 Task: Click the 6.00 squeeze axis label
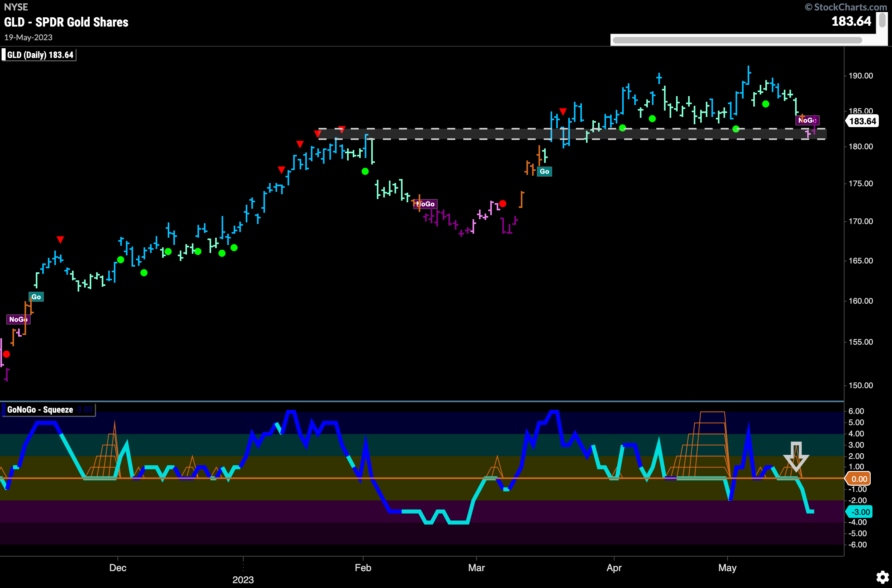(856, 411)
